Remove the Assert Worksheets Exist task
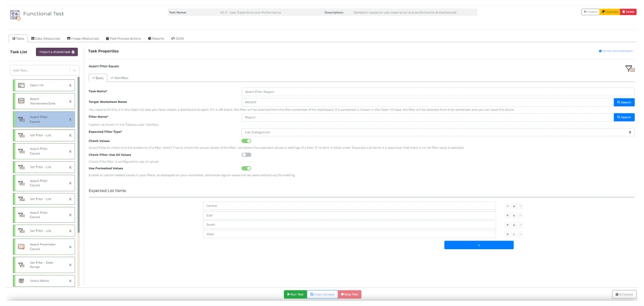This screenshot has height=306, width=644. point(70,101)
